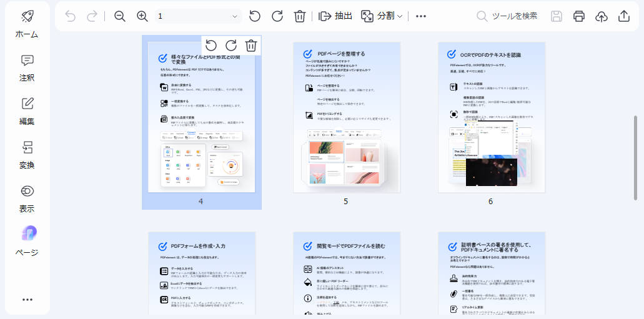The height and width of the screenshot is (319, 644).
Task: Open the 編集 (Edit) sidebar tool
Action: pyautogui.click(x=27, y=111)
